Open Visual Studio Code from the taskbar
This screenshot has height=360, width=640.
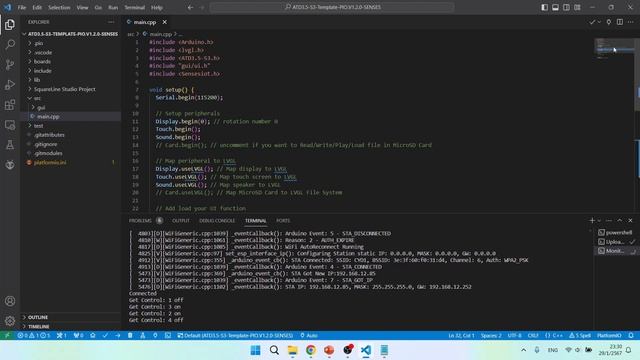(366, 350)
